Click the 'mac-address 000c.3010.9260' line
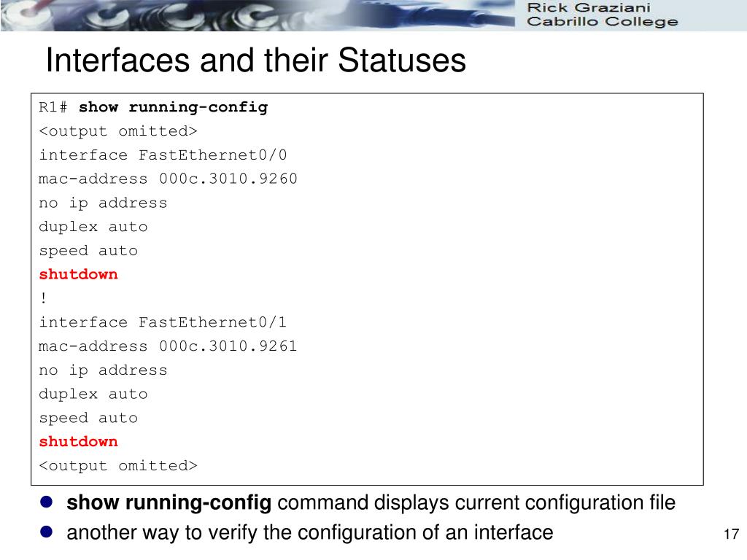 pyautogui.click(x=168, y=179)
